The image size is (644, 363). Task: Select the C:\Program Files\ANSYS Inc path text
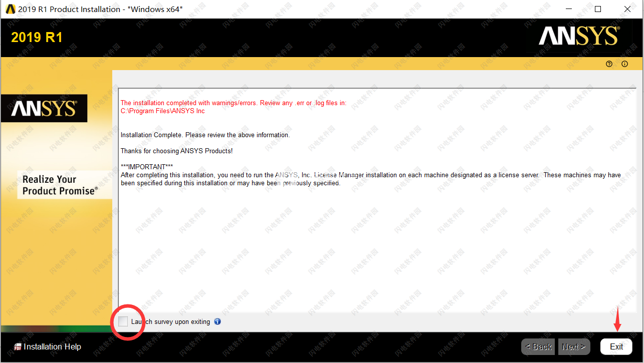click(x=163, y=111)
